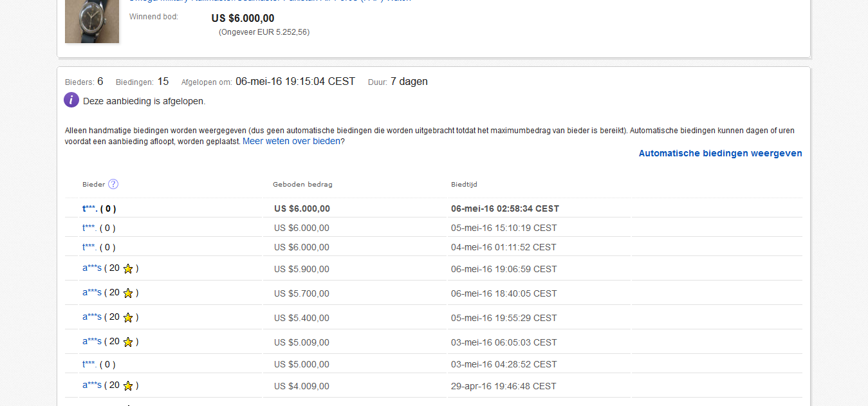Select the winning bid amount US $6.000,00 at top

pos(243,19)
